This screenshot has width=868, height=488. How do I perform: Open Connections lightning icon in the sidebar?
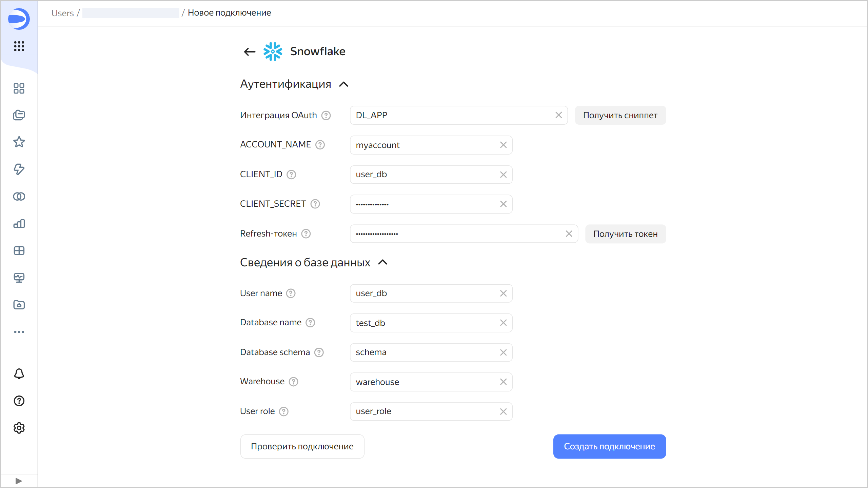19,169
